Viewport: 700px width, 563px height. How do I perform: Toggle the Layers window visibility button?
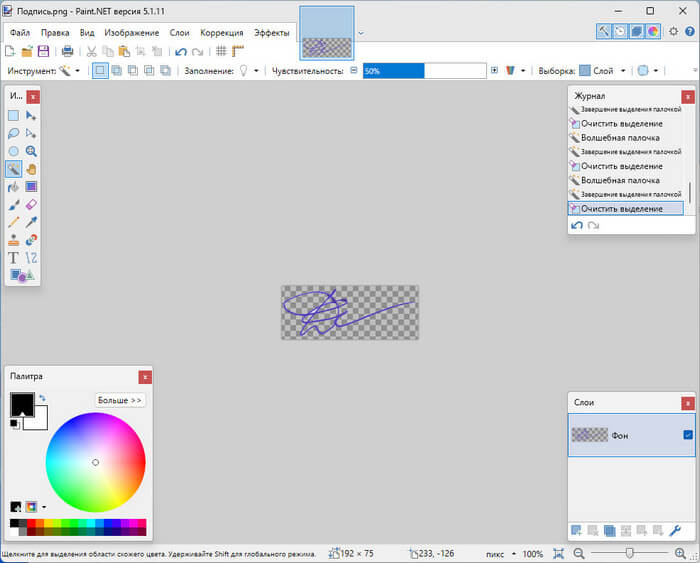[x=637, y=31]
